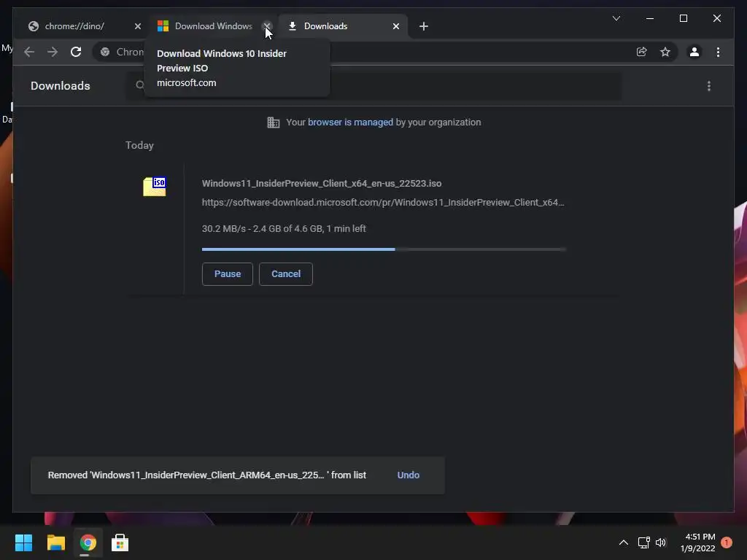
Task: Click the Chrome site info icon
Action: coord(105,52)
